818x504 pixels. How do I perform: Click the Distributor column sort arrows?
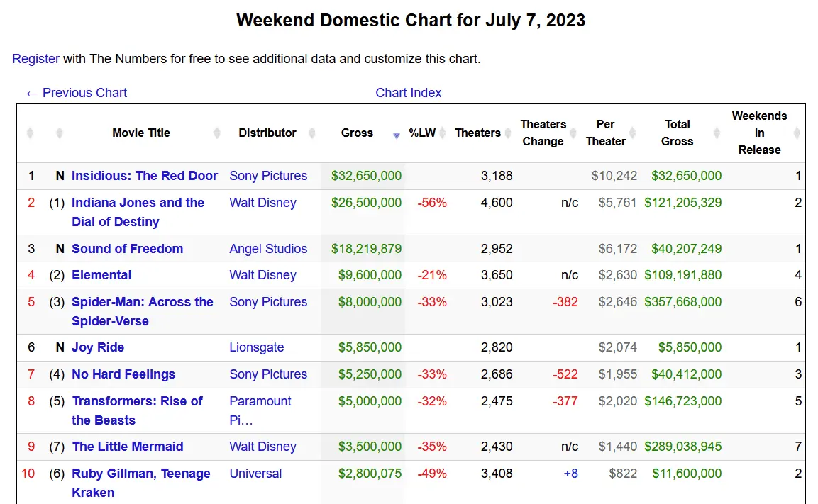[312, 133]
